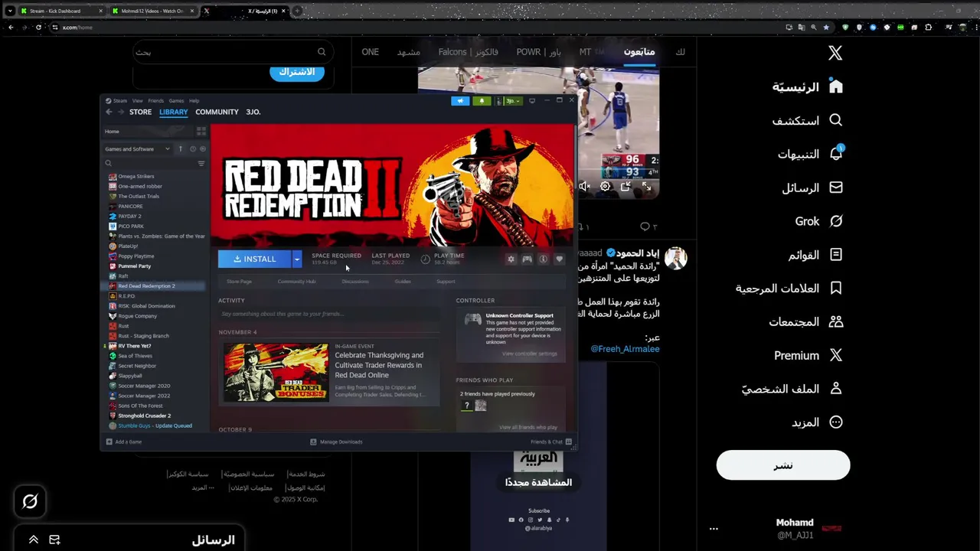Select Stumble Guys - Update Queued
This screenshot has width=980, height=551.
[x=155, y=425]
